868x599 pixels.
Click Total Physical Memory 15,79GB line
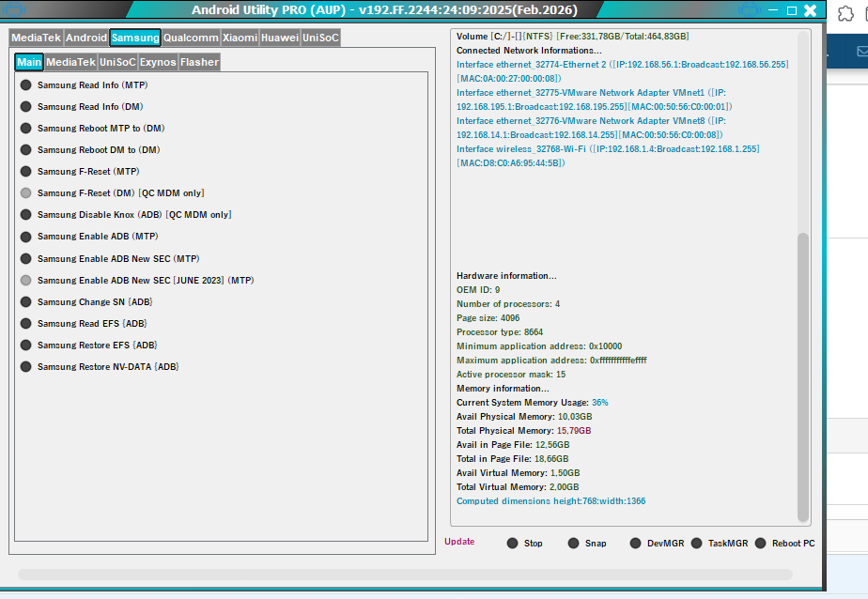pyautogui.click(x=523, y=431)
